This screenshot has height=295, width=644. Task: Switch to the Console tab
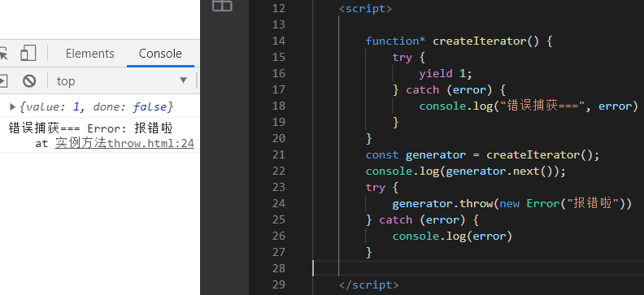pos(160,54)
